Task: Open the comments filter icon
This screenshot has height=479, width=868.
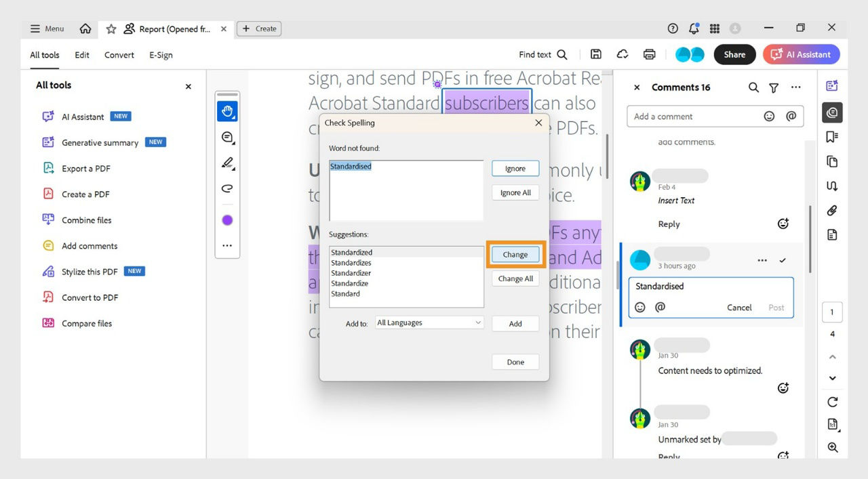Action: pyautogui.click(x=774, y=87)
